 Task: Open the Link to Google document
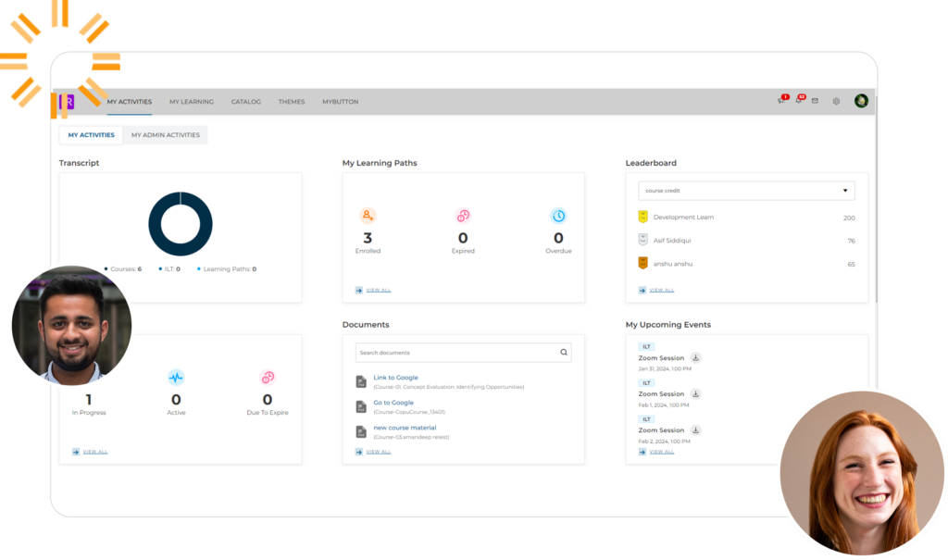pos(395,378)
